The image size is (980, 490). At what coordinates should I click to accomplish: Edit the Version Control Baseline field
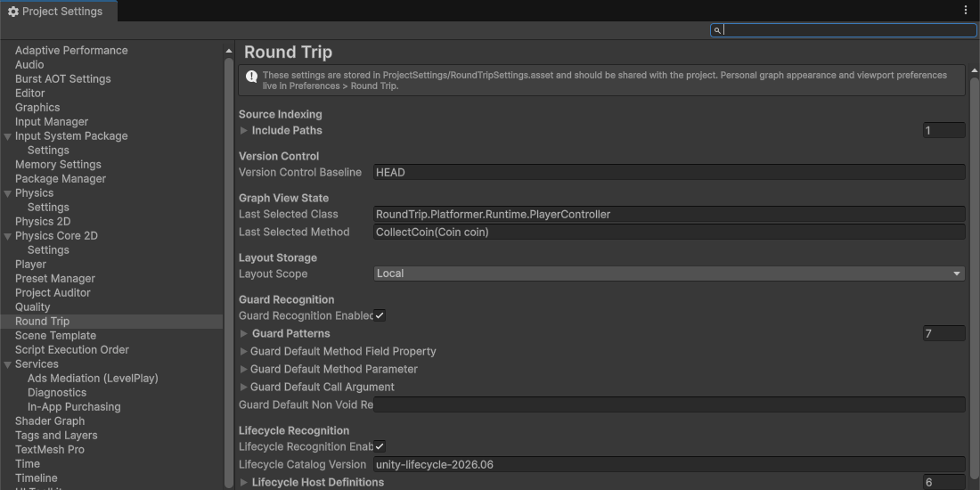(x=669, y=173)
